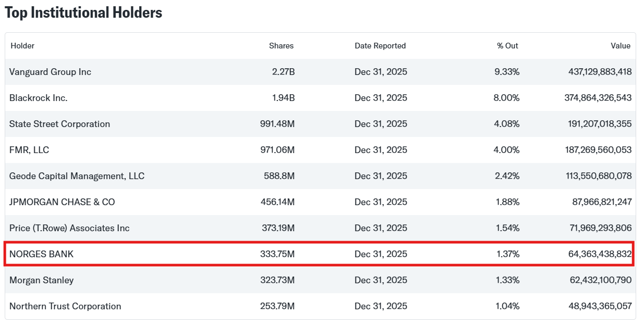Click the Date Reported column header
The width and height of the screenshot is (644, 326).
click(x=380, y=46)
